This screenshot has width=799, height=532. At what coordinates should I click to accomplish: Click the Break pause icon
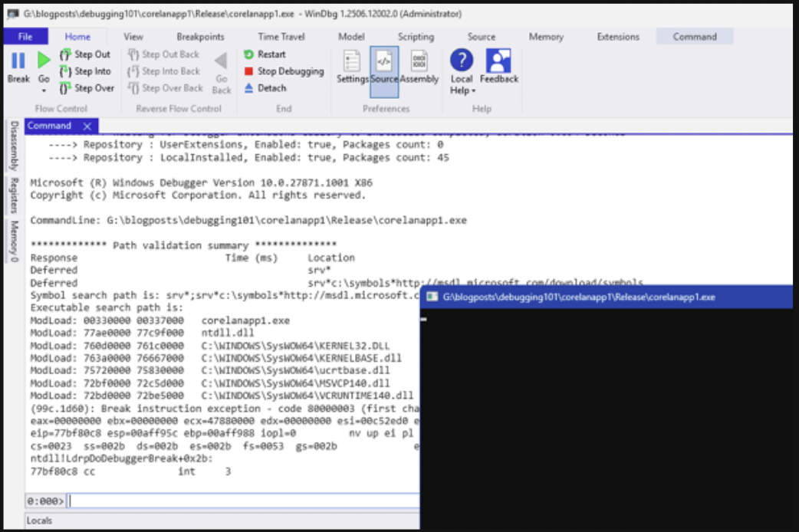pyautogui.click(x=18, y=61)
